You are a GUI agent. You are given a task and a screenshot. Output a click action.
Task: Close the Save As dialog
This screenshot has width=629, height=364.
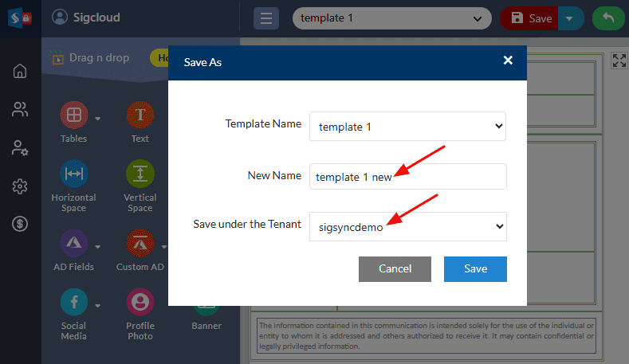[x=508, y=60]
